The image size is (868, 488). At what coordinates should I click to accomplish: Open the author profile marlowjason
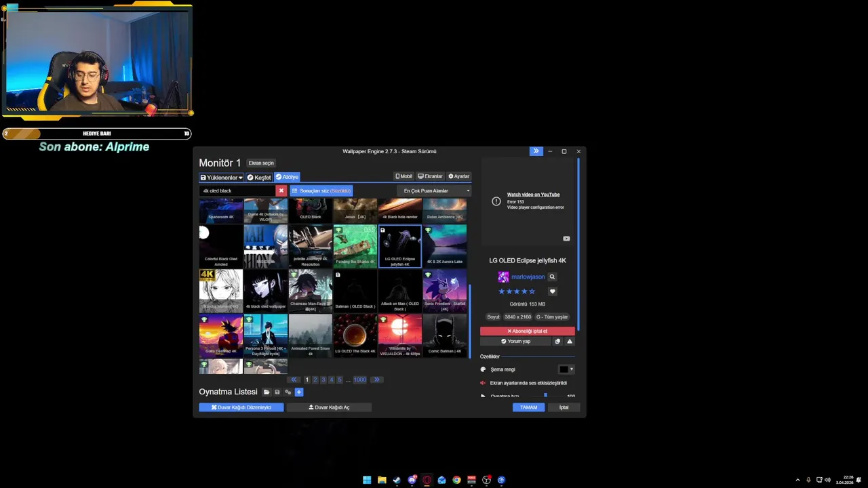pyautogui.click(x=528, y=277)
